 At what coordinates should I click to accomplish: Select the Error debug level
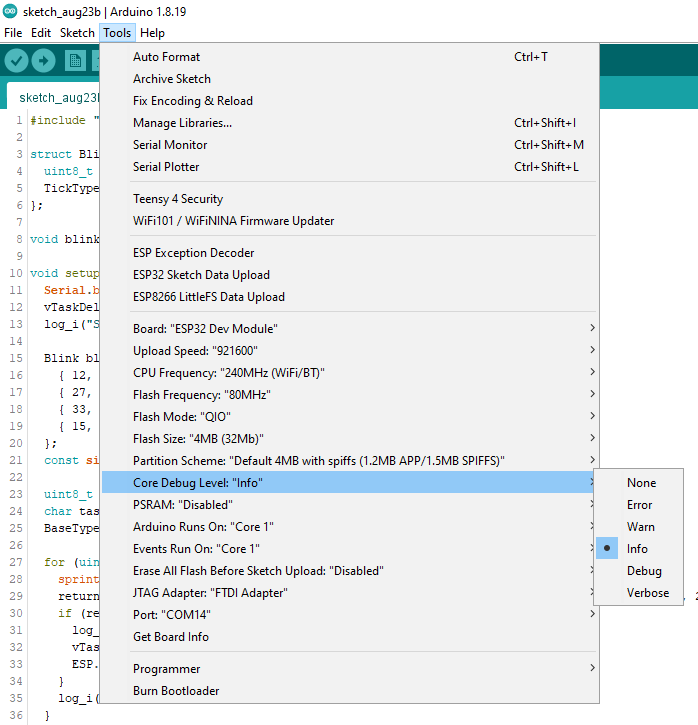(638, 505)
